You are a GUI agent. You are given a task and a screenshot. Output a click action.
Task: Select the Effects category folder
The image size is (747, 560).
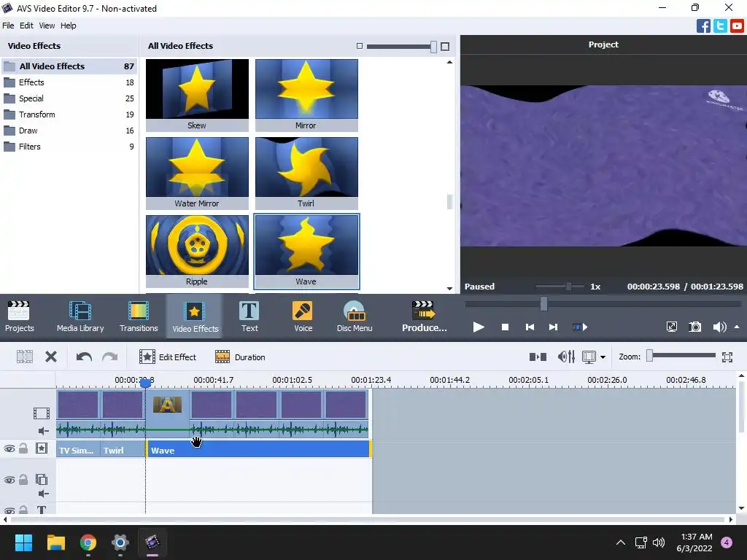coord(69,82)
